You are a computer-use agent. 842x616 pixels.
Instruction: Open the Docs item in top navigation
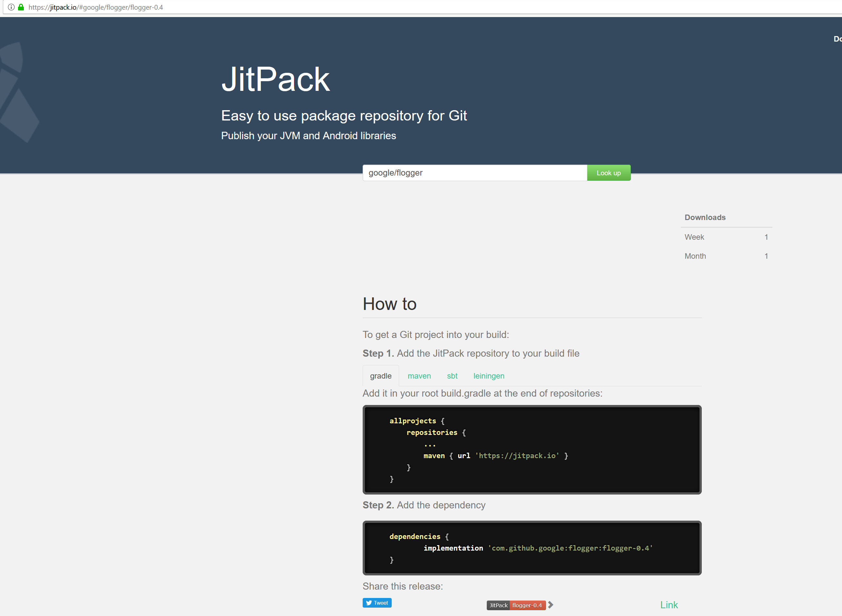point(838,39)
